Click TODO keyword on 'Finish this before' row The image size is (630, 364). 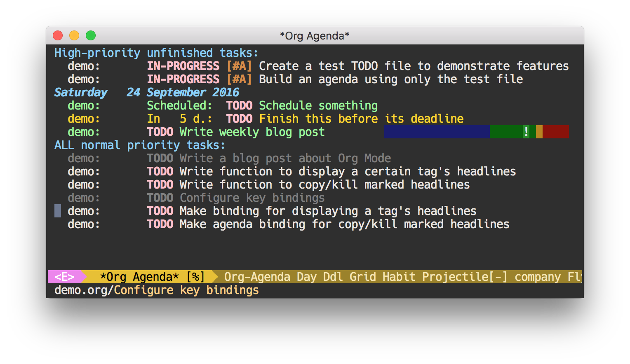click(x=239, y=119)
